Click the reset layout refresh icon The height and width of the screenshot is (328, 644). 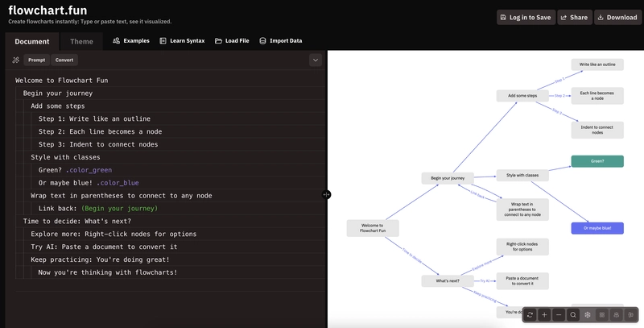[x=530, y=315]
